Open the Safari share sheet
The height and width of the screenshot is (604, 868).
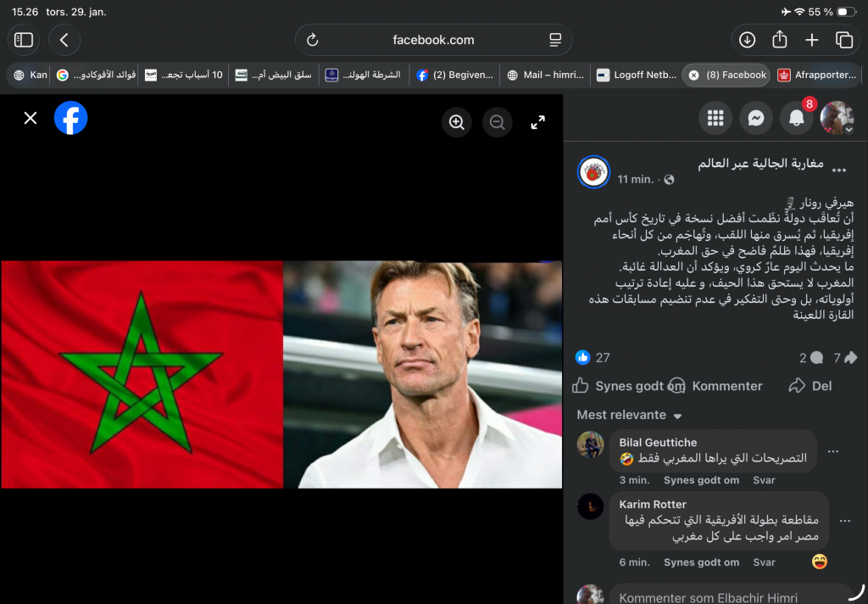click(780, 40)
